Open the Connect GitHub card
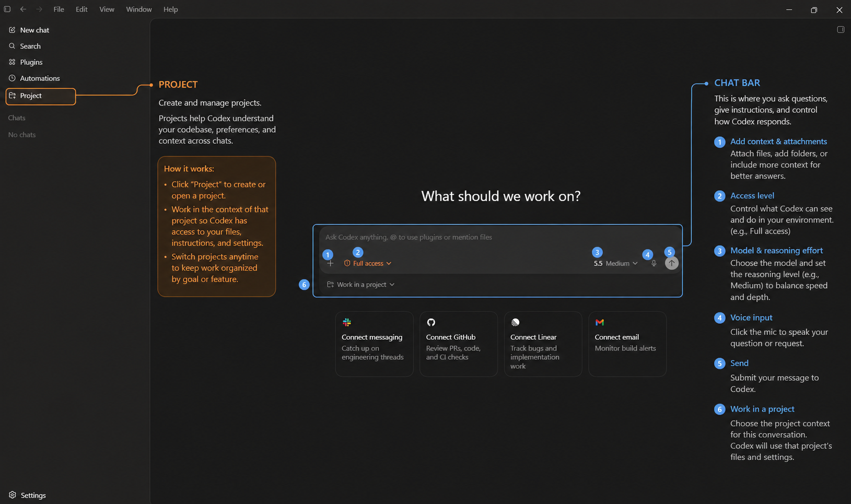The width and height of the screenshot is (851, 504). (459, 344)
